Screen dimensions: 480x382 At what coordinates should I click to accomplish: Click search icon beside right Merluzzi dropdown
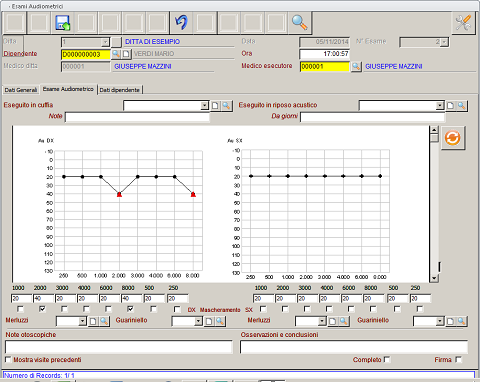click(344, 321)
